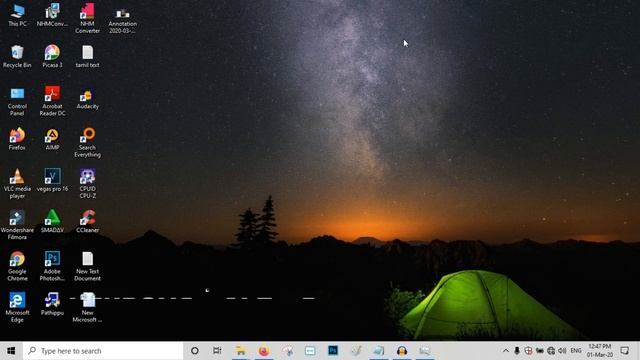Launch the NHM Converter shortcut
The image size is (640, 360).
pos(87,19)
